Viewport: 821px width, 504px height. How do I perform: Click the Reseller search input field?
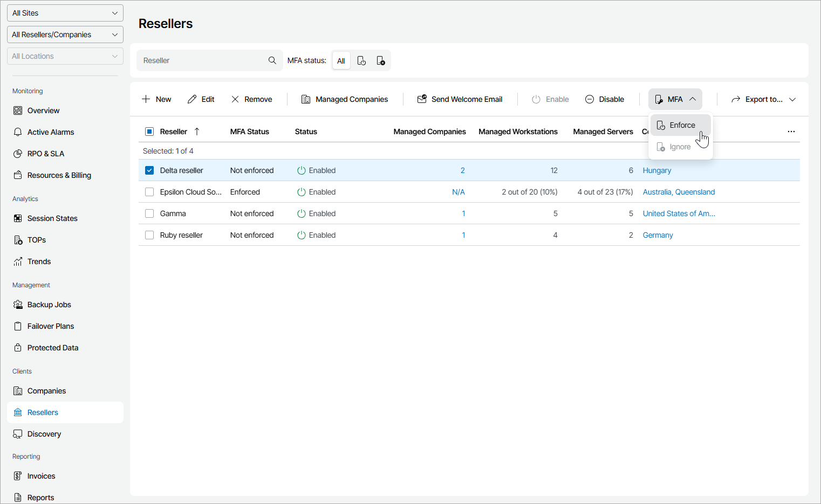tap(202, 60)
